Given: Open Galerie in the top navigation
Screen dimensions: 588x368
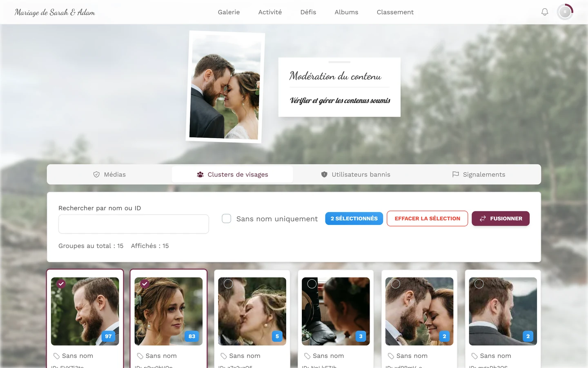Looking at the screenshot, I should 229,12.
